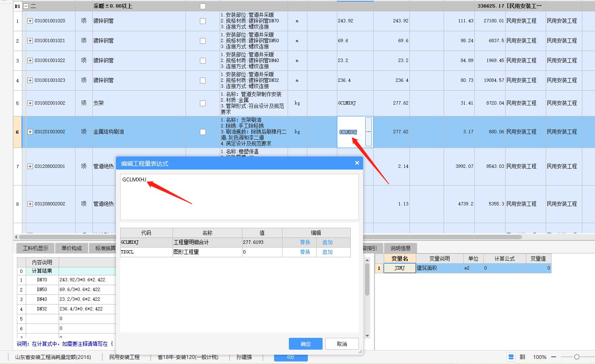This screenshot has height=364, width=595.
Task: Select the 建筑面积 variable description cell
Action: tap(439, 268)
